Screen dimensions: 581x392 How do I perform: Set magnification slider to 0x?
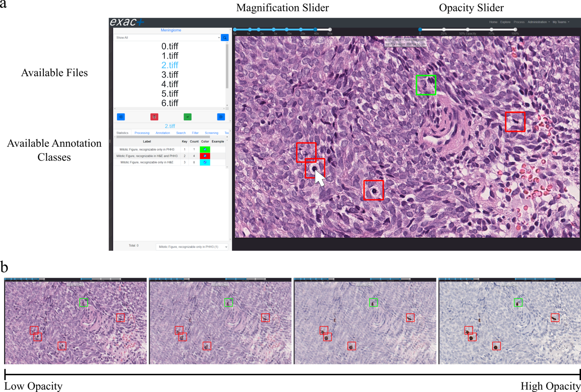coord(235,29)
